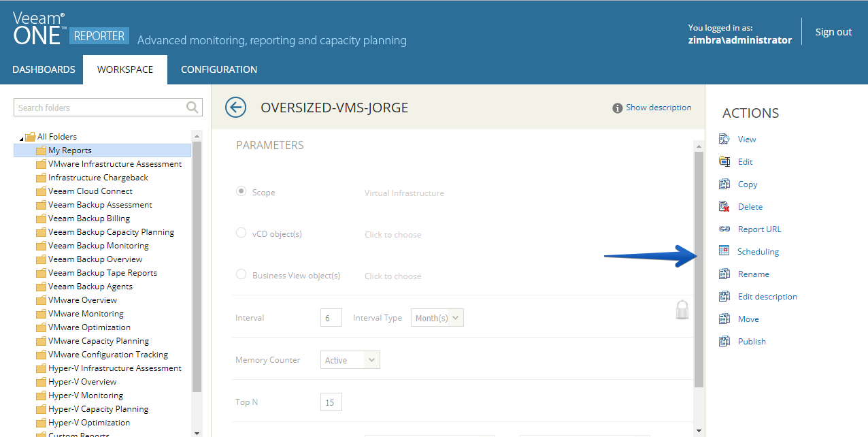Select VMware Monitoring folder
The image size is (868, 437).
pos(86,314)
